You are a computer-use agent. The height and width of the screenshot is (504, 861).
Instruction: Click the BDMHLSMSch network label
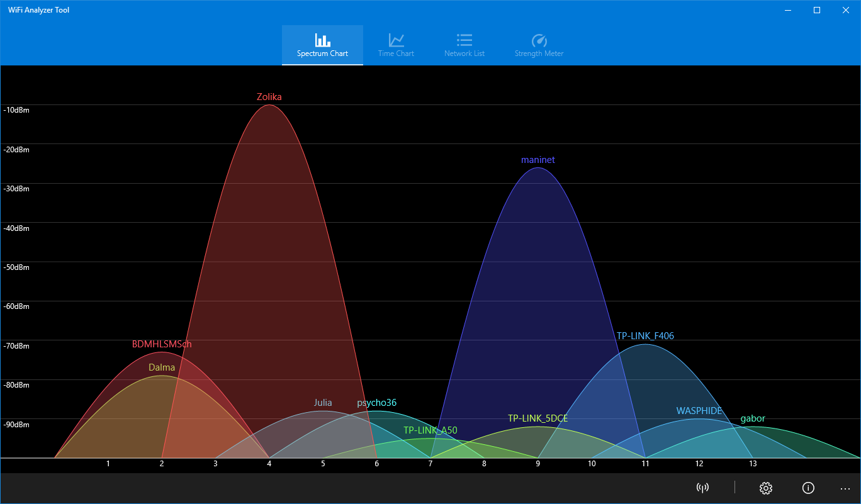[x=161, y=344]
